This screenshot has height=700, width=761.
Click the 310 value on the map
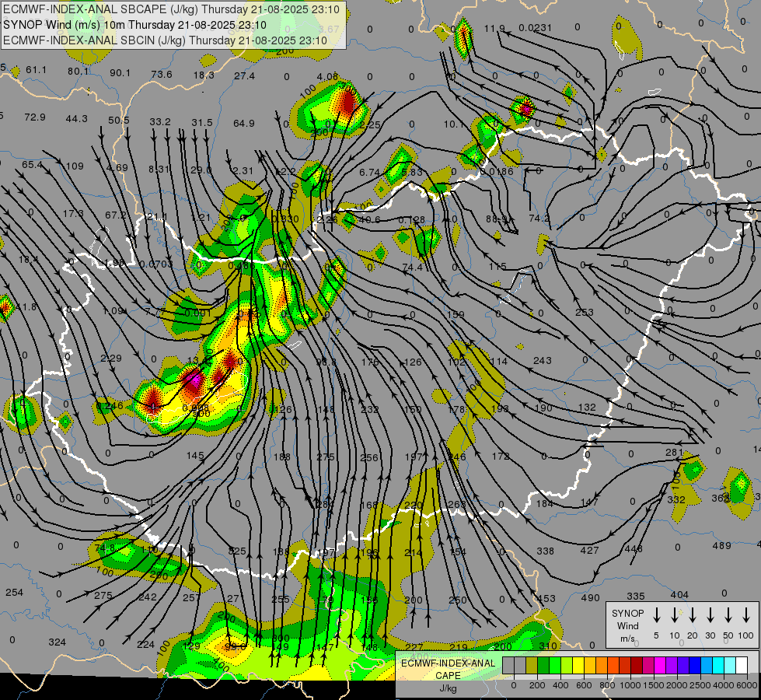pos(547,646)
